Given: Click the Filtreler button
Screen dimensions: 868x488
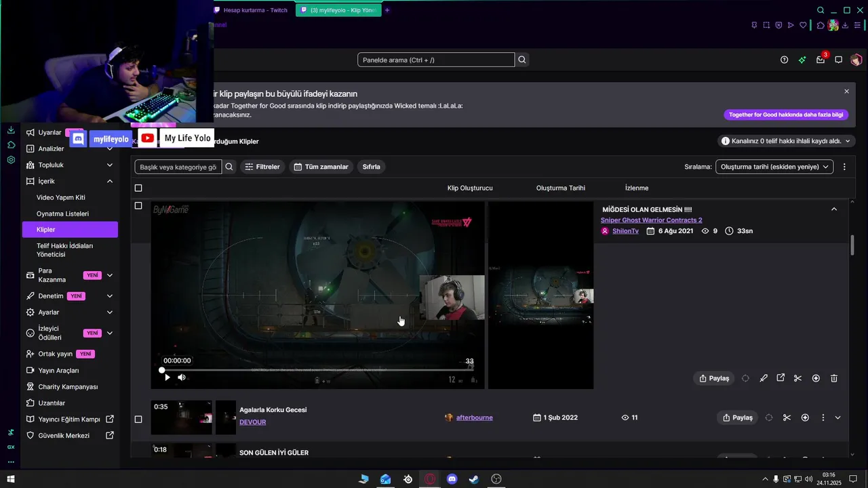Looking at the screenshot, I should point(262,167).
